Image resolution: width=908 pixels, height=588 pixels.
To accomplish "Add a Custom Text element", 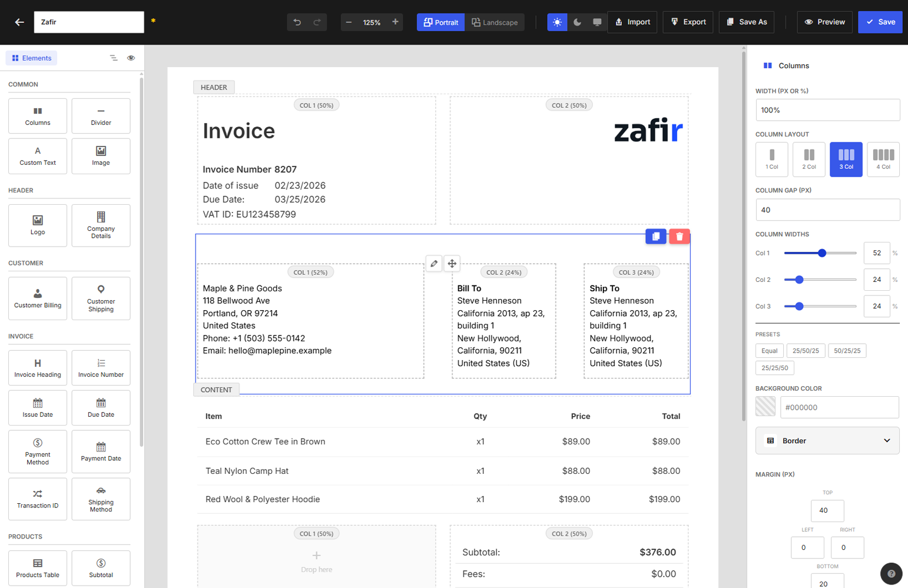I will (x=38, y=156).
